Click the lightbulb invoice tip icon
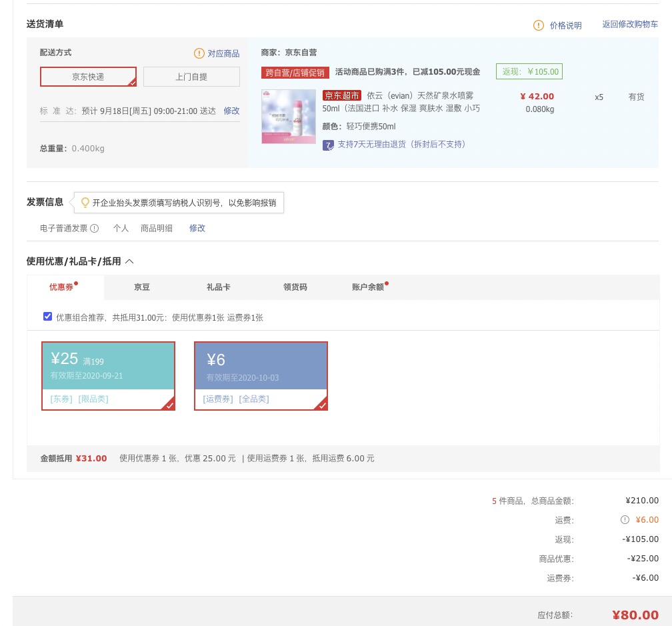 click(85, 202)
